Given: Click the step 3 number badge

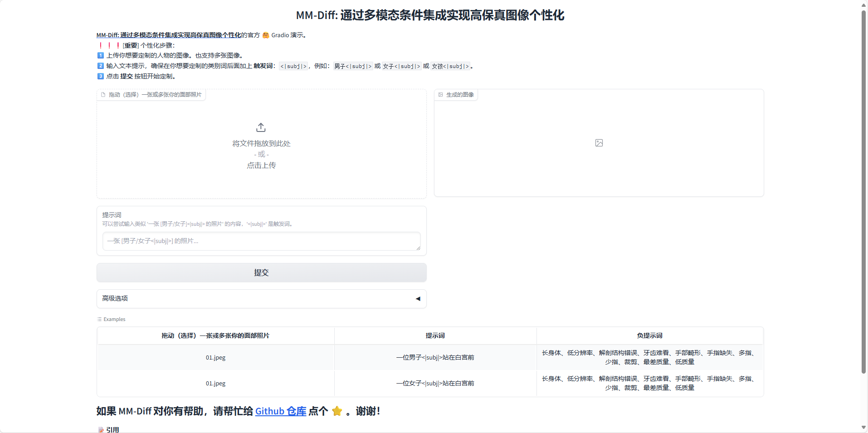Looking at the screenshot, I should (101, 76).
